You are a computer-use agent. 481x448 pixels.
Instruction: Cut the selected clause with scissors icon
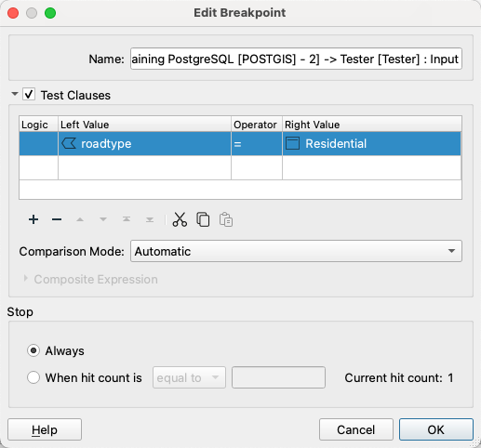pos(180,219)
